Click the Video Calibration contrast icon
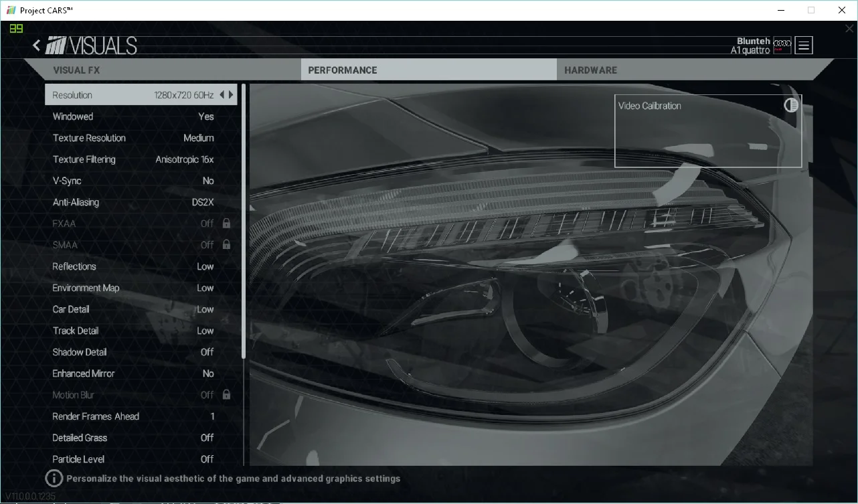The height and width of the screenshot is (504, 858). tap(791, 105)
